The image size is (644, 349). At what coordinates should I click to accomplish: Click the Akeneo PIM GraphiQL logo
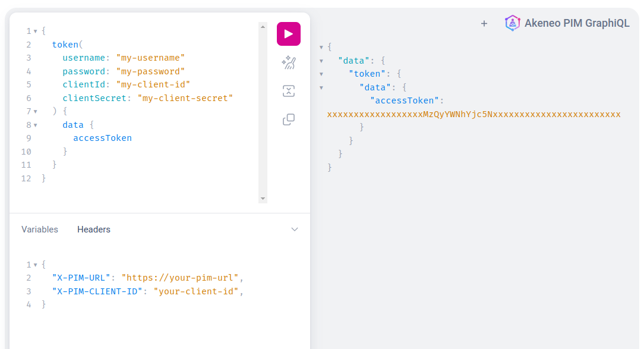click(x=512, y=23)
